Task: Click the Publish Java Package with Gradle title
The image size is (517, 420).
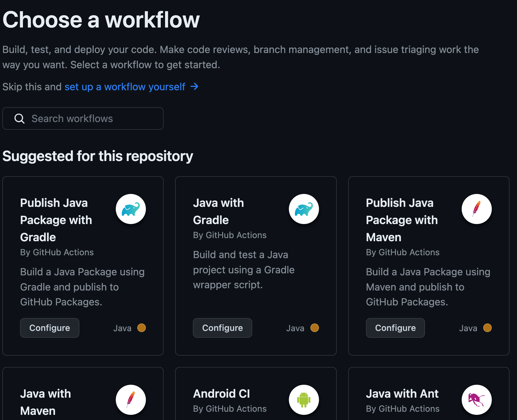Action: coord(56,220)
